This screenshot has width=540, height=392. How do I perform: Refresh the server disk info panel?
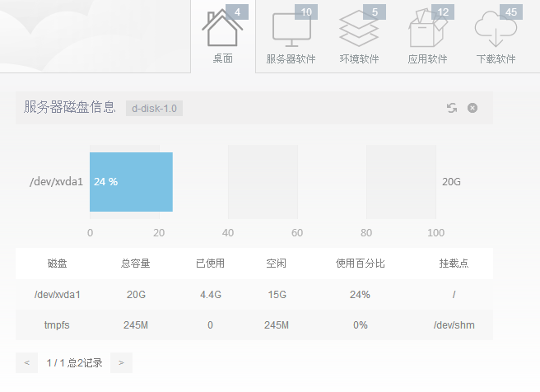point(452,108)
